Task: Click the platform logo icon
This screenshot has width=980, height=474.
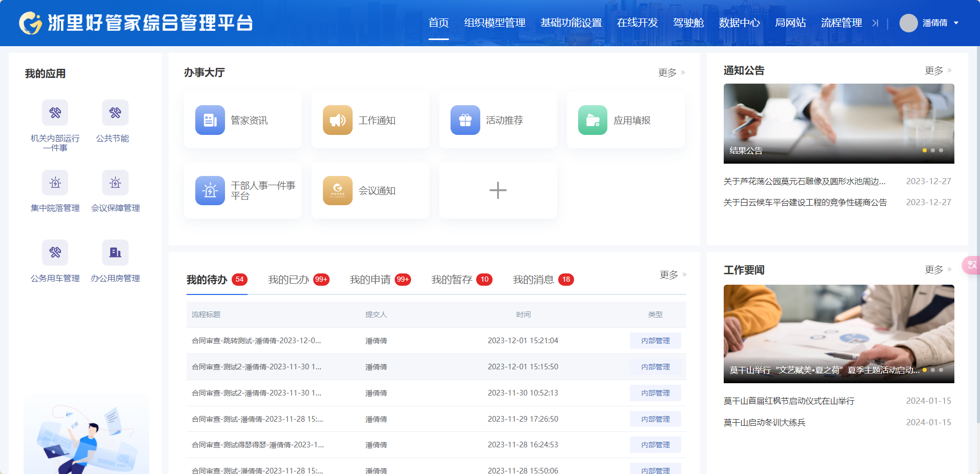Action: (x=31, y=23)
